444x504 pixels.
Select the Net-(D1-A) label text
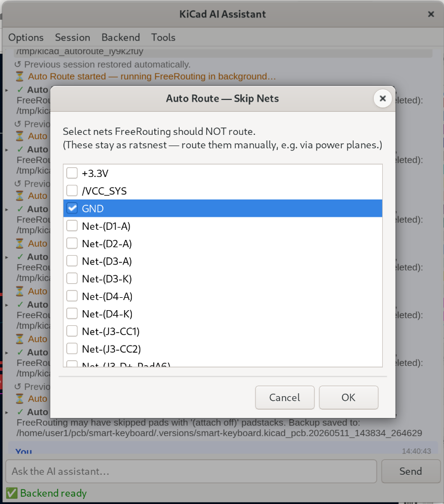[106, 226]
